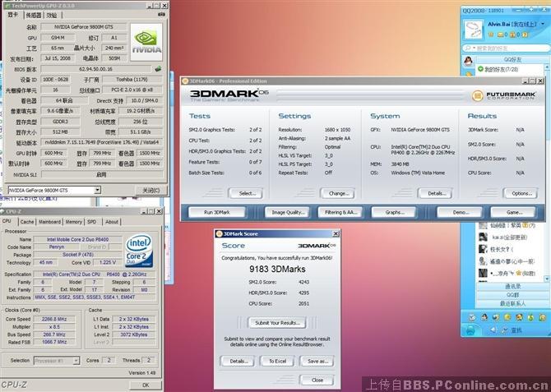Click the 9183 3DMarks score text

(277, 269)
